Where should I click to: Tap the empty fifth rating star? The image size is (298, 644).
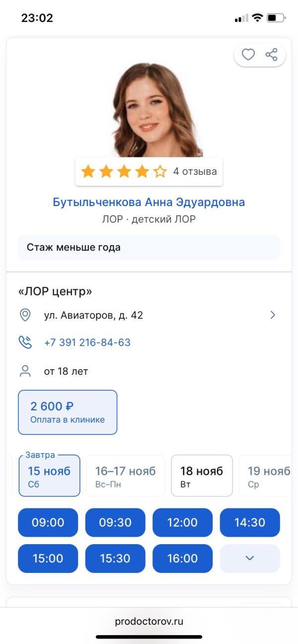[x=160, y=171]
